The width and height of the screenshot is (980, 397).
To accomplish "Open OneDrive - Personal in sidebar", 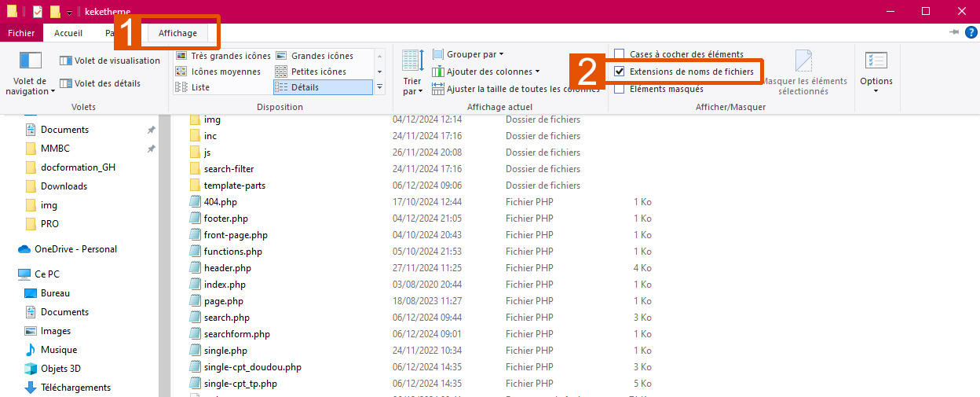I will (75, 249).
